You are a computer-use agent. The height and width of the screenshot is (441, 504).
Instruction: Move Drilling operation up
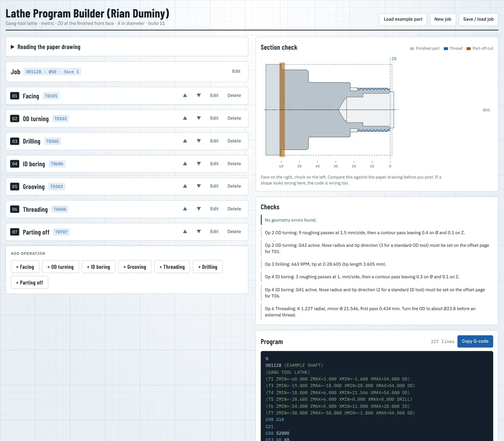(185, 141)
